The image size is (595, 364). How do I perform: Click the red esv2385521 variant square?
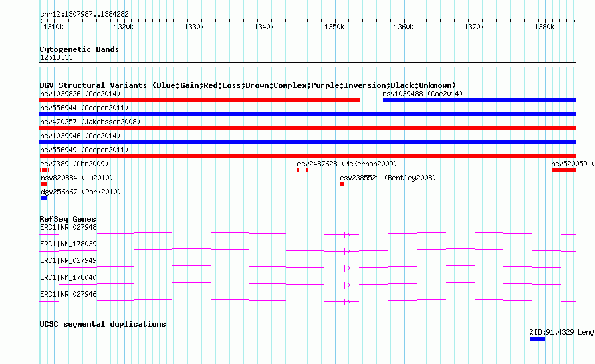[342, 184]
